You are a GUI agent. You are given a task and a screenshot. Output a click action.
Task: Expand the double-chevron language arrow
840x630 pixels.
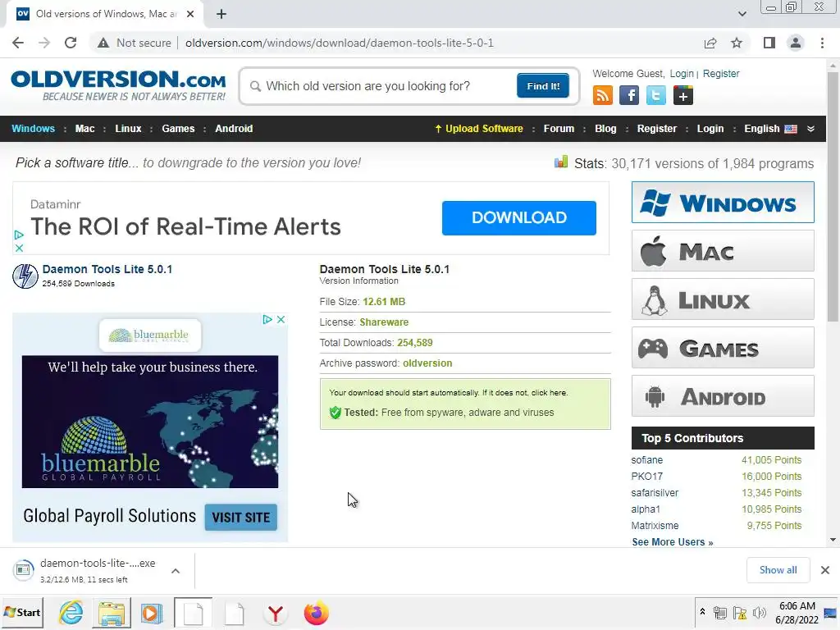click(810, 129)
